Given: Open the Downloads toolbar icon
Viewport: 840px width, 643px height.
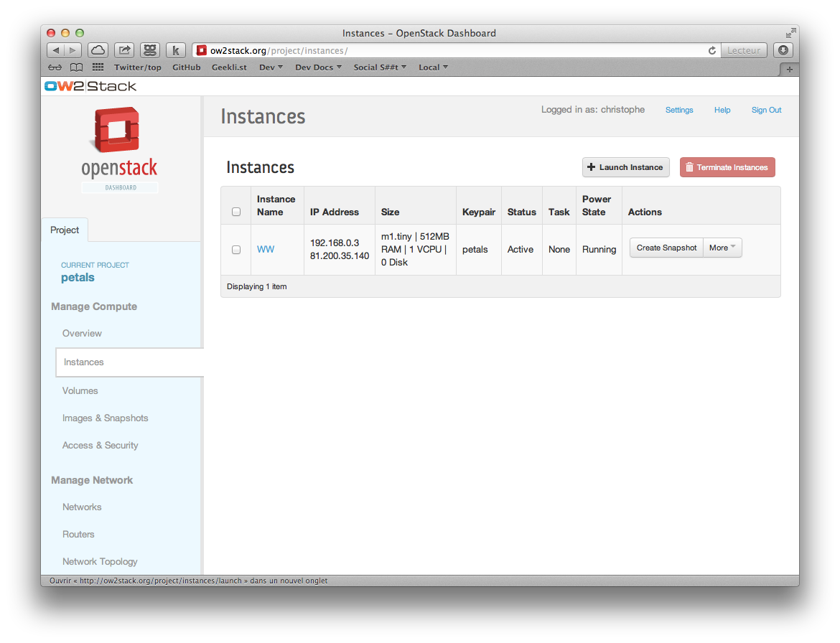Looking at the screenshot, I should pos(783,50).
